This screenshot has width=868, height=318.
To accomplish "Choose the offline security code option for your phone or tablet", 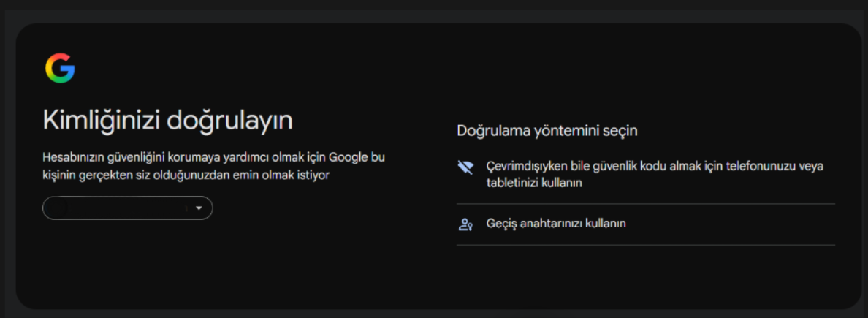I will coord(645,175).
